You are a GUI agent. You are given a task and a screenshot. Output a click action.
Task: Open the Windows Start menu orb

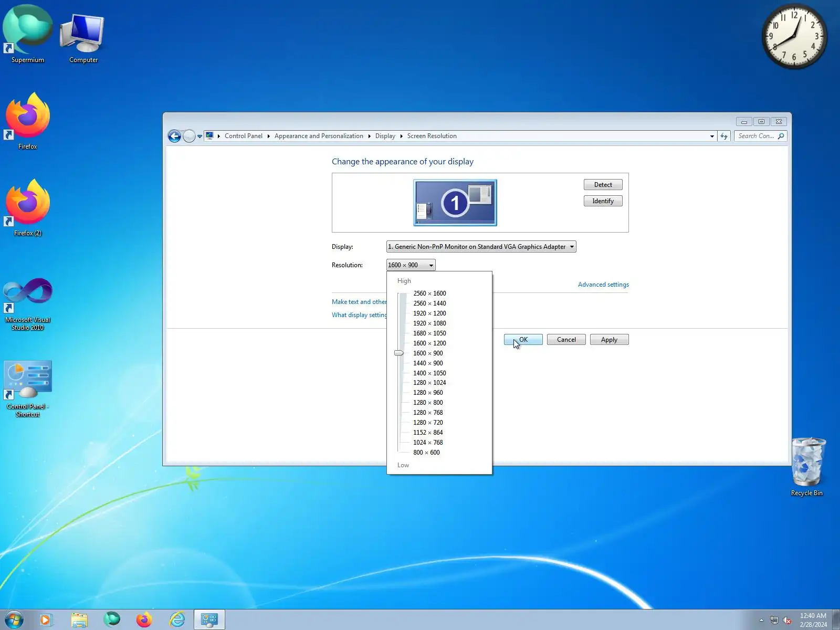coord(14,619)
